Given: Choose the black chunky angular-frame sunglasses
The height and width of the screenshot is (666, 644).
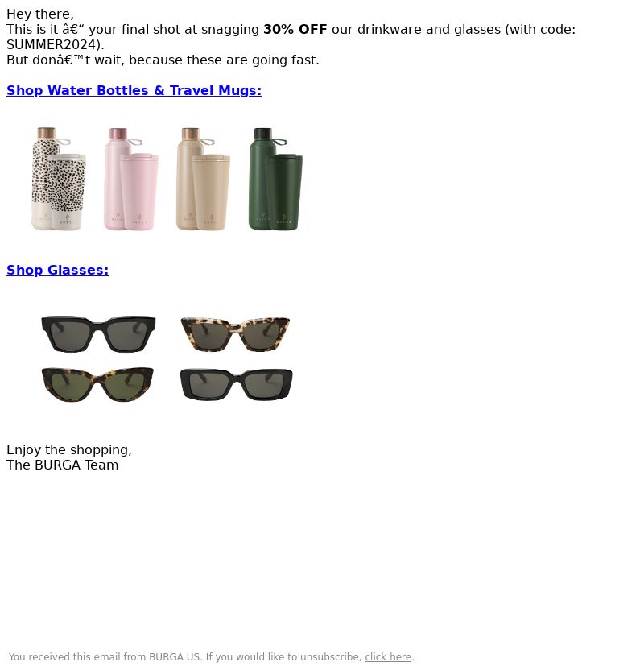Looking at the screenshot, I should click(98, 334).
